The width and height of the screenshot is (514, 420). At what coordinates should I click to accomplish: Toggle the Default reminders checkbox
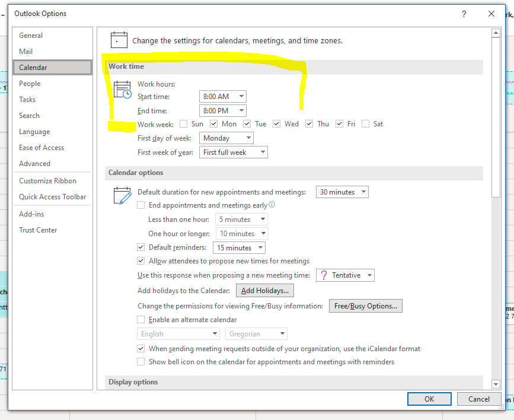pos(141,247)
